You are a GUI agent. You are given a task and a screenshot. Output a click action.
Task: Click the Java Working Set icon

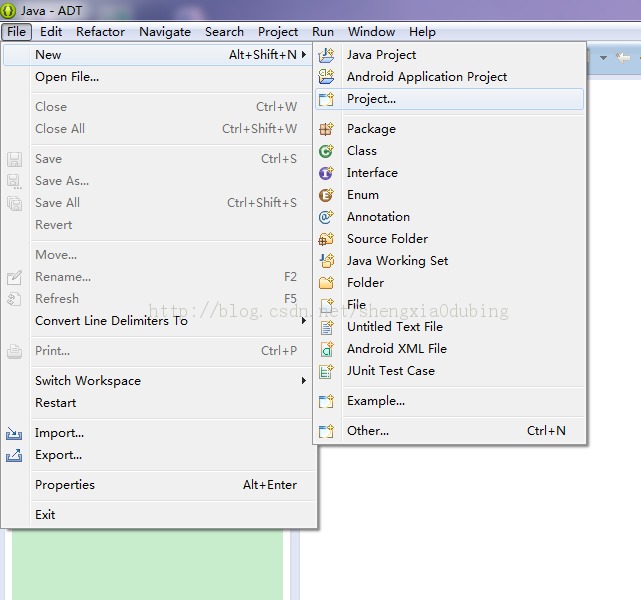[326, 261]
